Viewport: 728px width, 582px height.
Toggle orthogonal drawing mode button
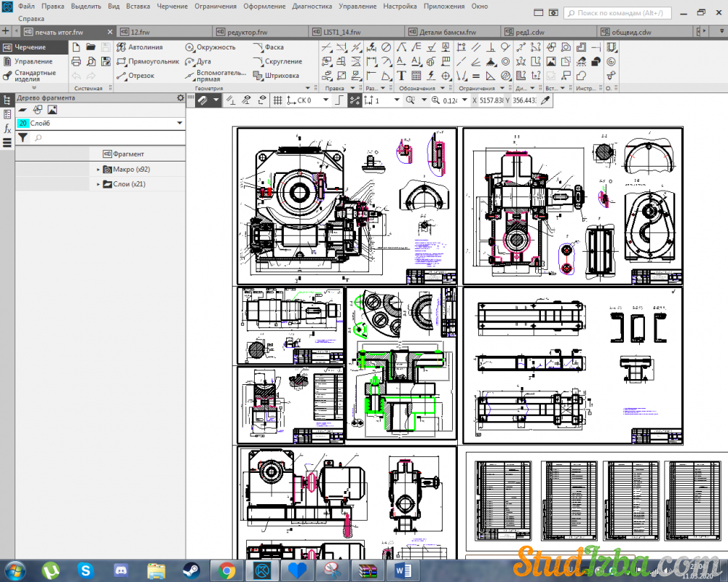pyautogui.click(x=339, y=100)
